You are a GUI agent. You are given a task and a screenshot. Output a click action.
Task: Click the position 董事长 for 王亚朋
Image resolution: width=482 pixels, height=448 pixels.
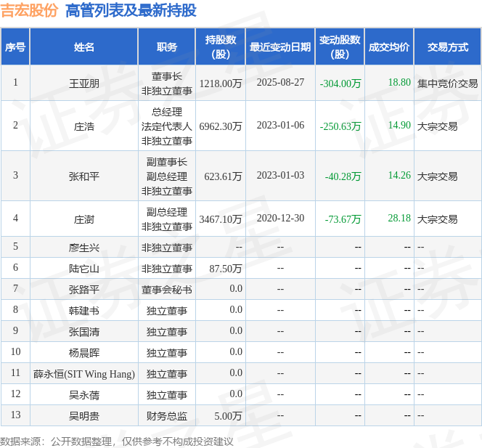click(167, 76)
